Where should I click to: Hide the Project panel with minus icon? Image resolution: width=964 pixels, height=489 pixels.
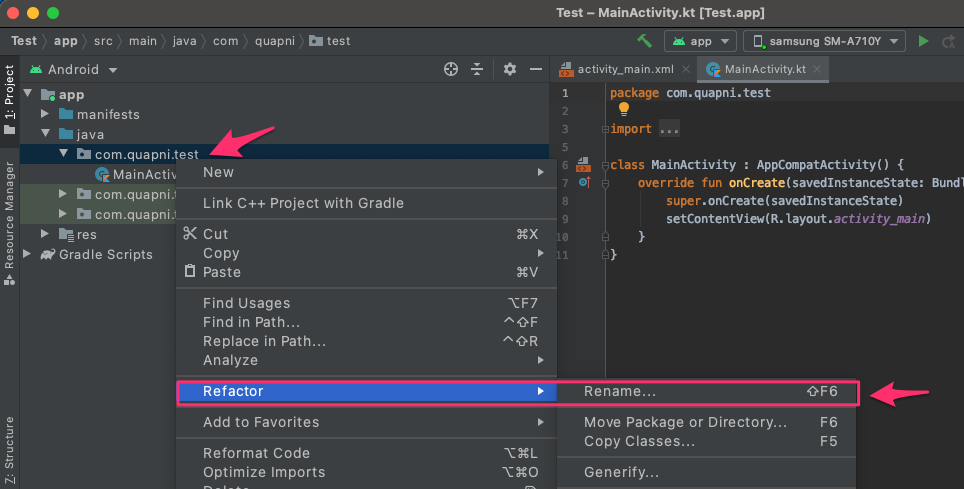click(x=536, y=69)
